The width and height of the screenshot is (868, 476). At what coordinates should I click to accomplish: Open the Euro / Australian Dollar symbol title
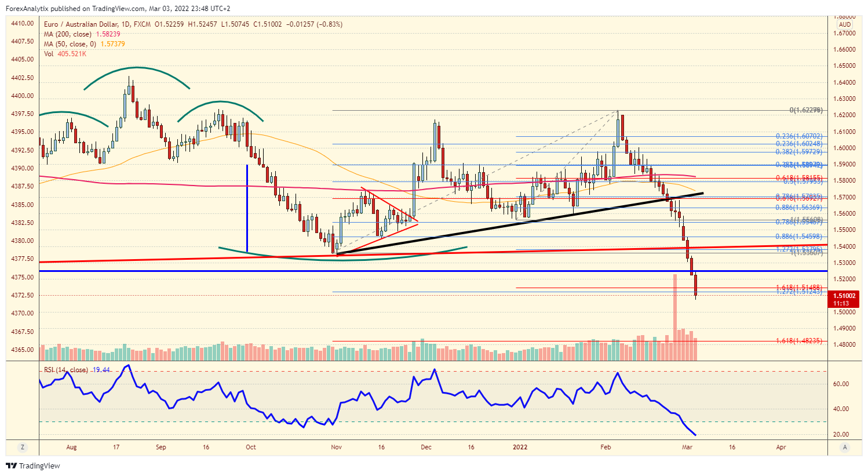click(80, 24)
